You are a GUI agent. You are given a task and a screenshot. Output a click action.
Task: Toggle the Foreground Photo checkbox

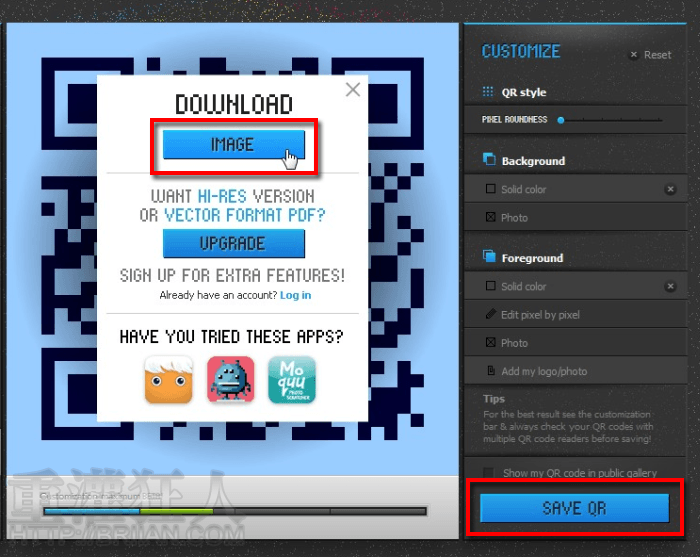coord(490,343)
